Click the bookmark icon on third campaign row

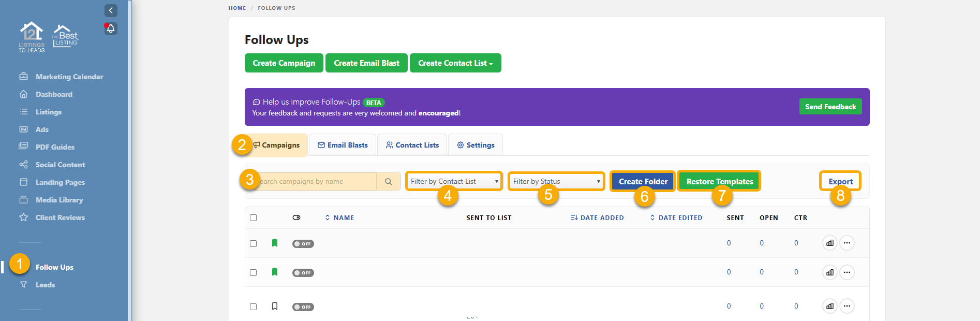click(275, 306)
